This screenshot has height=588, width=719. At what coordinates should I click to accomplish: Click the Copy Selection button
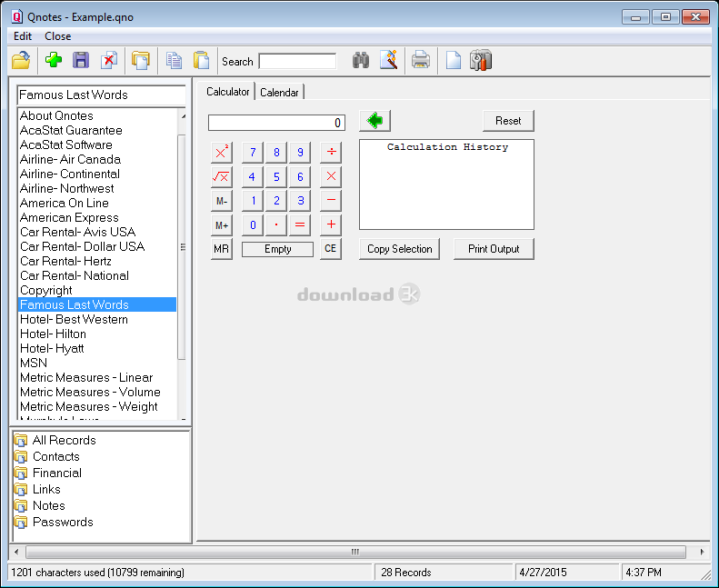click(x=400, y=249)
